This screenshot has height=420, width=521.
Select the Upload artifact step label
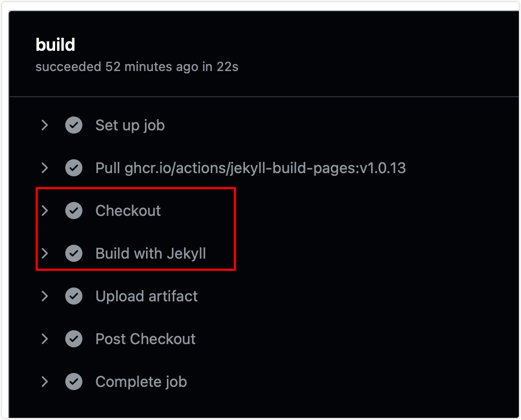click(x=147, y=296)
